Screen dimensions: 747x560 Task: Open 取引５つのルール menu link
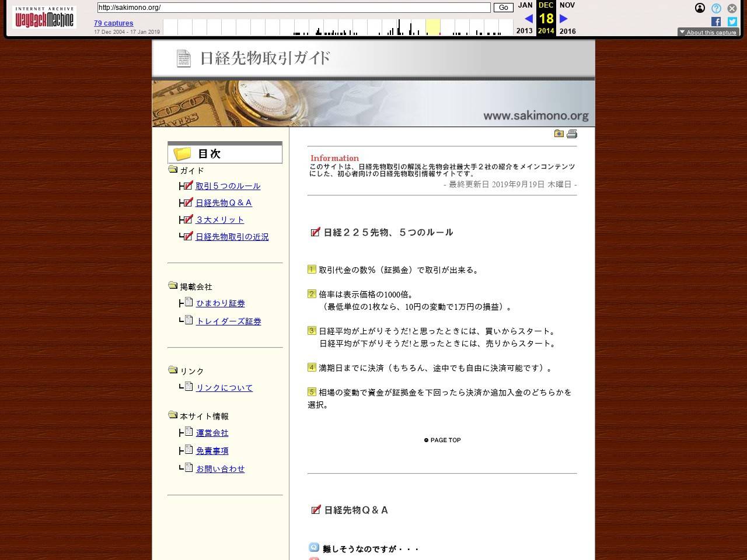pos(228,186)
